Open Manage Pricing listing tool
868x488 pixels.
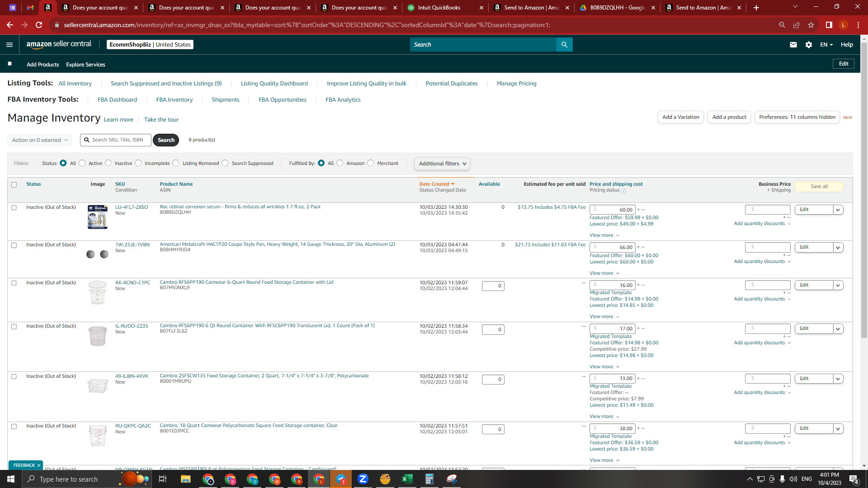point(516,83)
